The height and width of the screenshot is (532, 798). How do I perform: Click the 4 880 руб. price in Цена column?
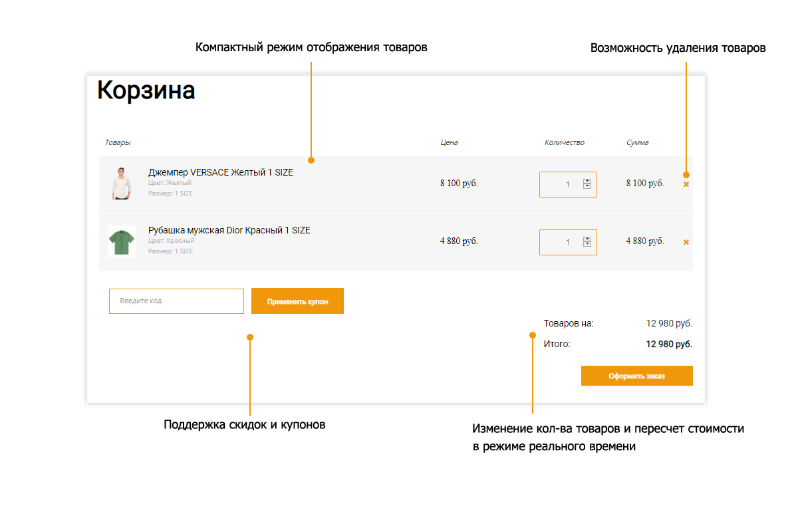pos(459,241)
